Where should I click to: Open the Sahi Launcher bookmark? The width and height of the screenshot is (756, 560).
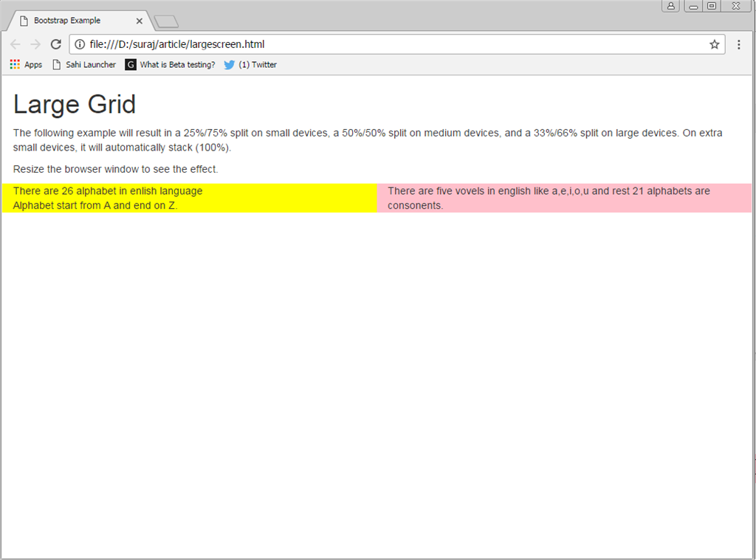(x=84, y=65)
